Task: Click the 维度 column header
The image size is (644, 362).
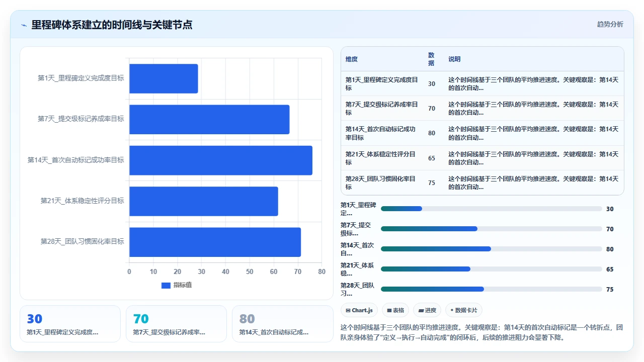Action: pos(352,59)
